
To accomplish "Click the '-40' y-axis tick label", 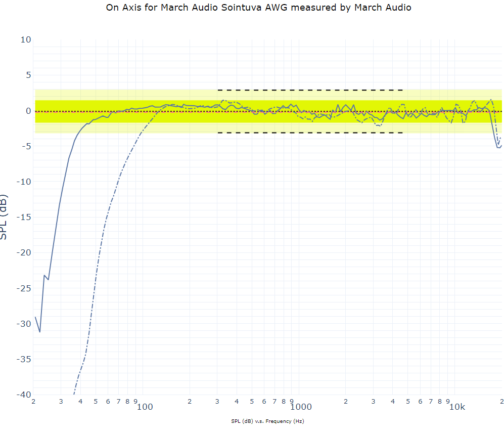I will click(x=24, y=395).
